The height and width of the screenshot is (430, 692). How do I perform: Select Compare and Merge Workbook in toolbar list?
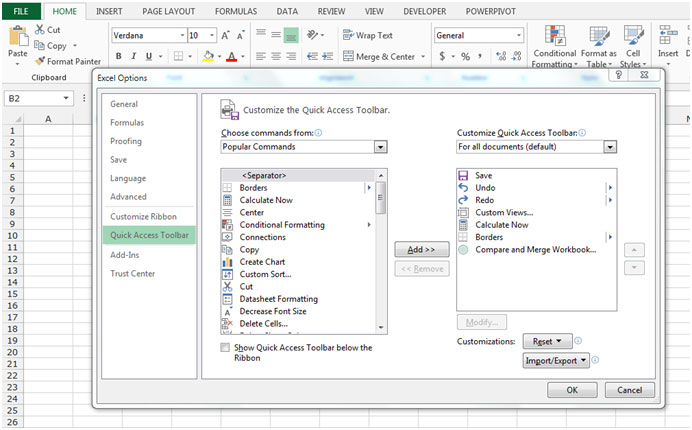pyautogui.click(x=535, y=249)
